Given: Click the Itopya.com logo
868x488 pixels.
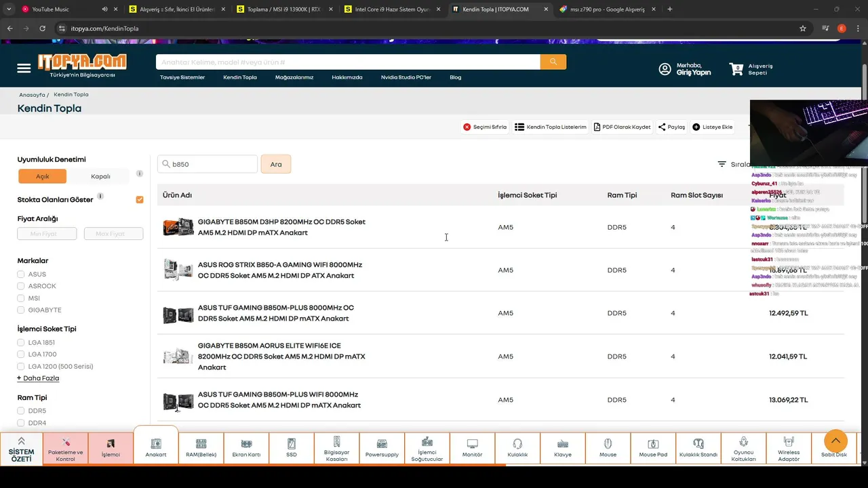Looking at the screenshot, I should point(82,66).
